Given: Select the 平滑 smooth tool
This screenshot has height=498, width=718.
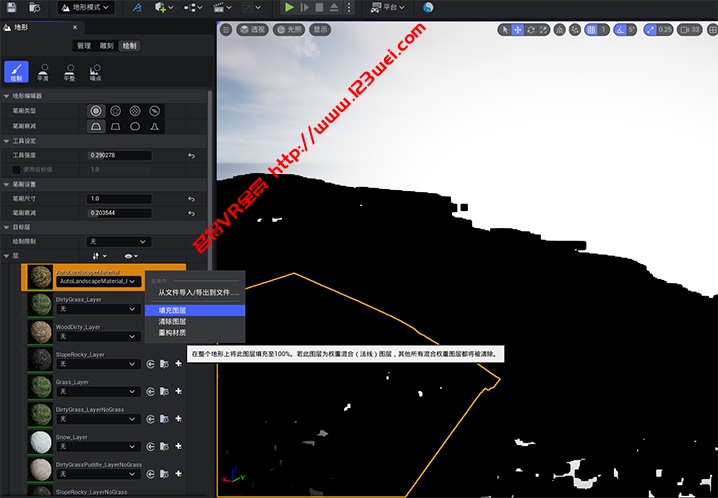Looking at the screenshot, I should 43,71.
